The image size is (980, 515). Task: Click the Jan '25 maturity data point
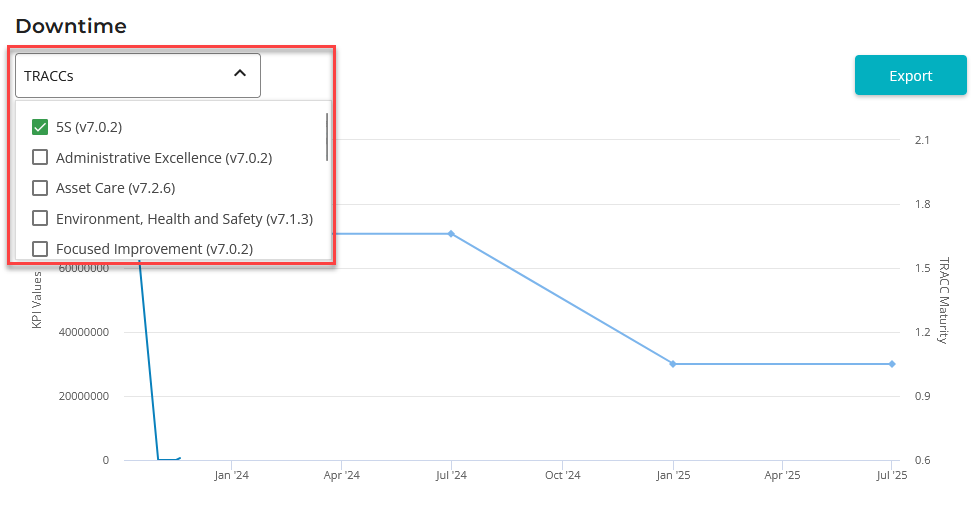(x=673, y=364)
